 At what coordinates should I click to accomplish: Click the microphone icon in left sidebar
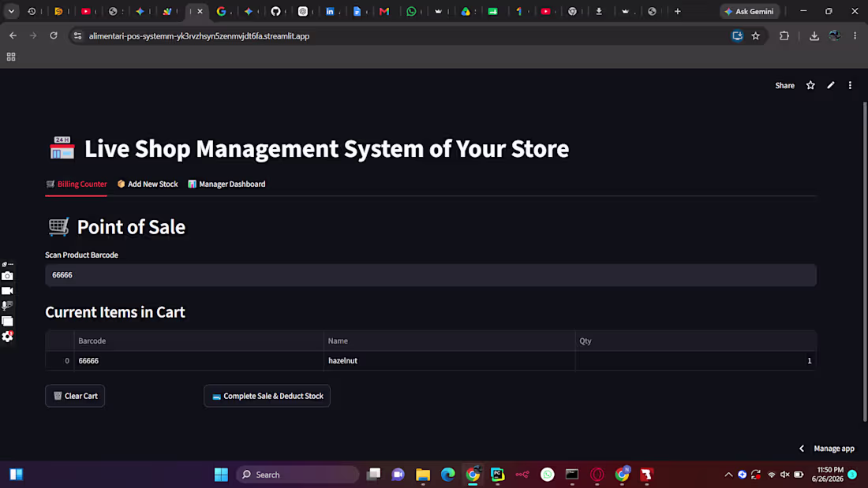pyautogui.click(x=7, y=305)
